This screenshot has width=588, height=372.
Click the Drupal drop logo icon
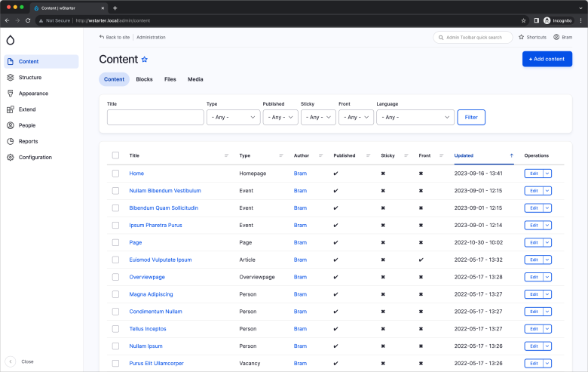coord(11,40)
